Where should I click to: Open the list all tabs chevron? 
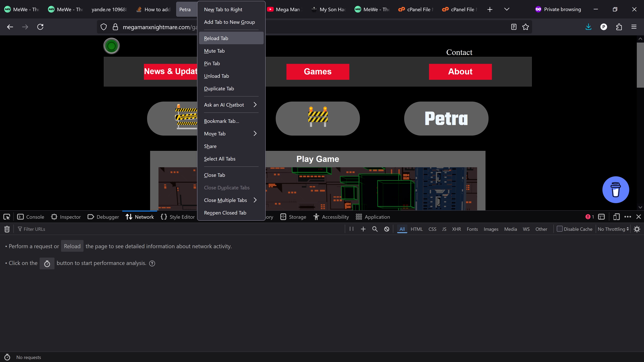pos(507,10)
